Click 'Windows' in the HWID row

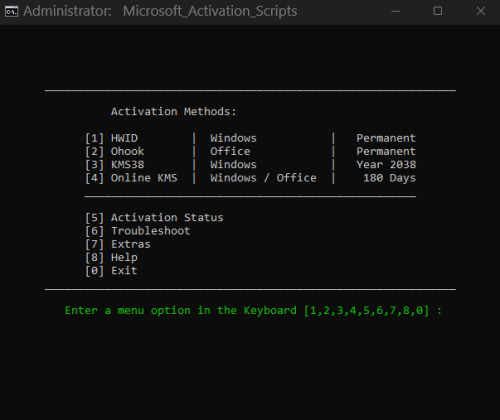(x=233, y=138)
